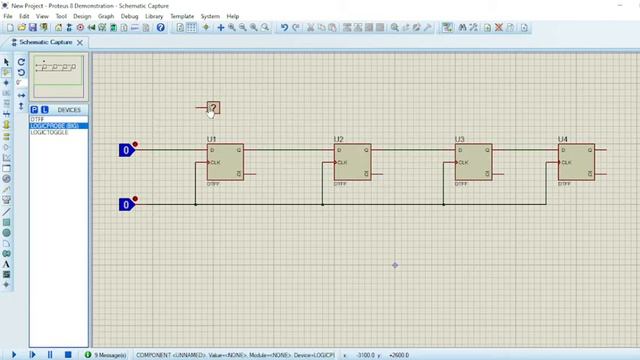
Task: Open the Help menu
Action: click(233, 16)
